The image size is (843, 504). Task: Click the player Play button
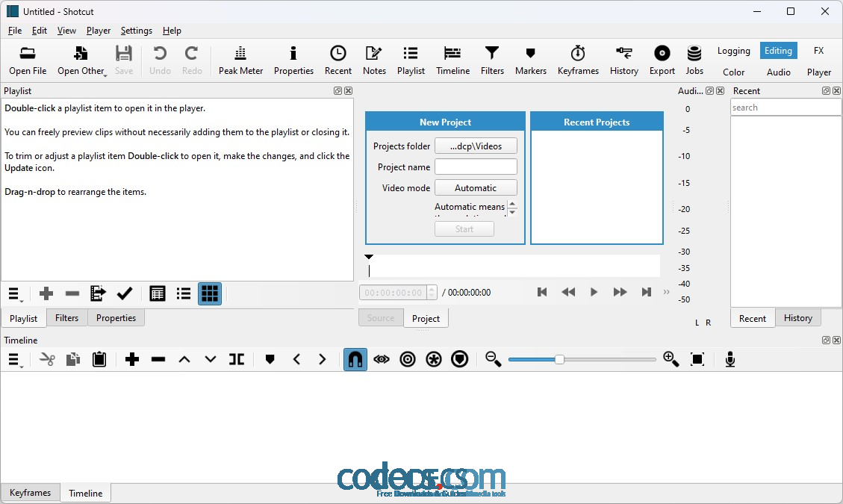[x=594, y=292]
